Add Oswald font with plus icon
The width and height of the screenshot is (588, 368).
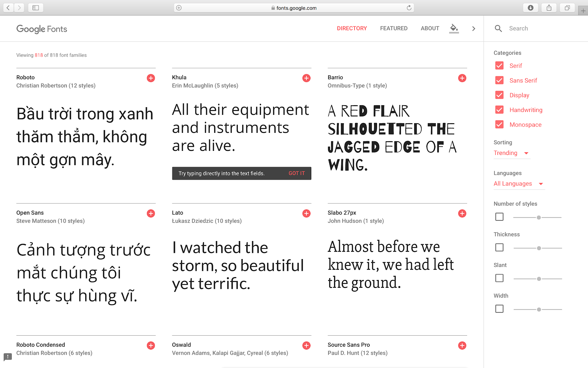point(306,346)
